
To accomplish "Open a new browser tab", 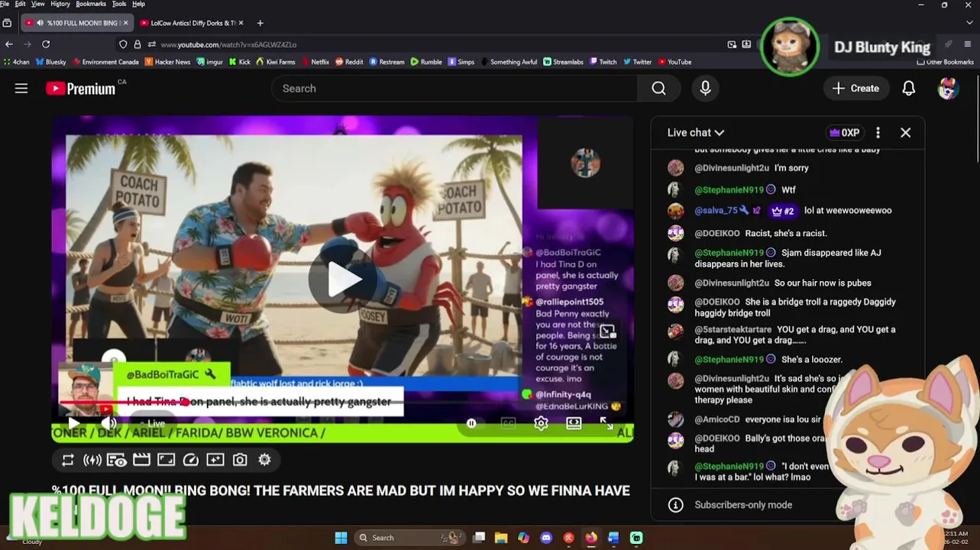I will click(x=260, y=23).
